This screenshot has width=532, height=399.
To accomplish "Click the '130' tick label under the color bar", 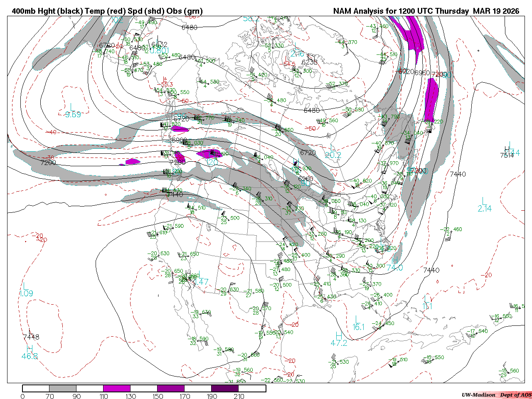I will point(131,396).
